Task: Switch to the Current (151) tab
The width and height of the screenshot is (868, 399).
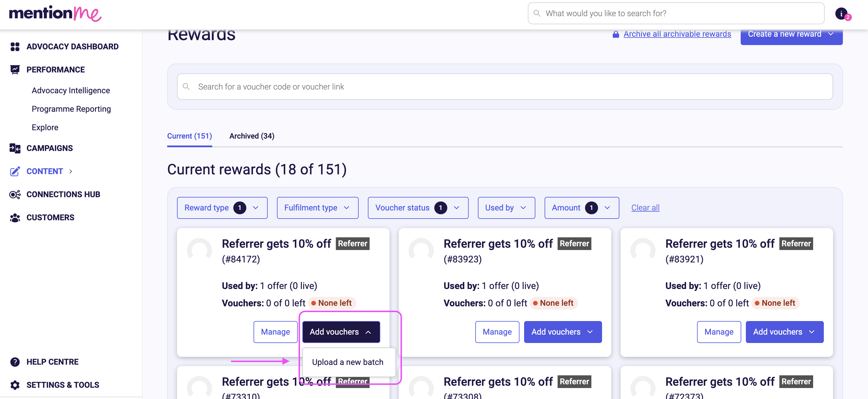Action: point(189,136)
